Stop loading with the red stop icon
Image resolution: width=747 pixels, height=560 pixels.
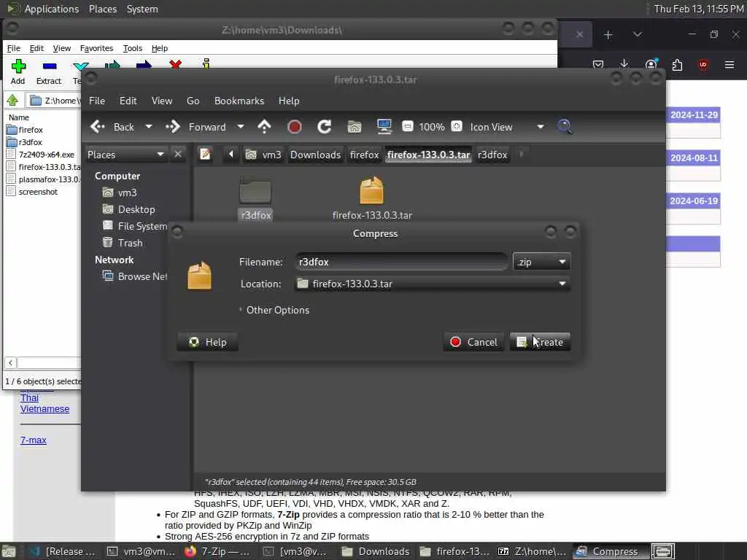[295, 127]
